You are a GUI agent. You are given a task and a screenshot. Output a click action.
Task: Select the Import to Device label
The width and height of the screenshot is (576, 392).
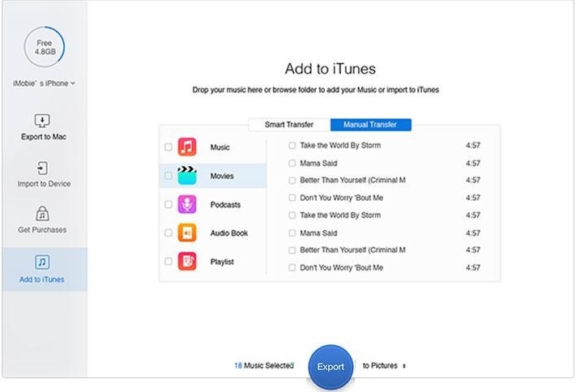pyautogui.click(x=44, y=184)
